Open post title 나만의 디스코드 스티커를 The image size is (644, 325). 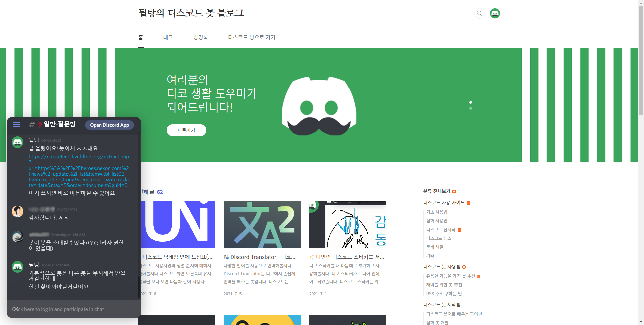347,257
